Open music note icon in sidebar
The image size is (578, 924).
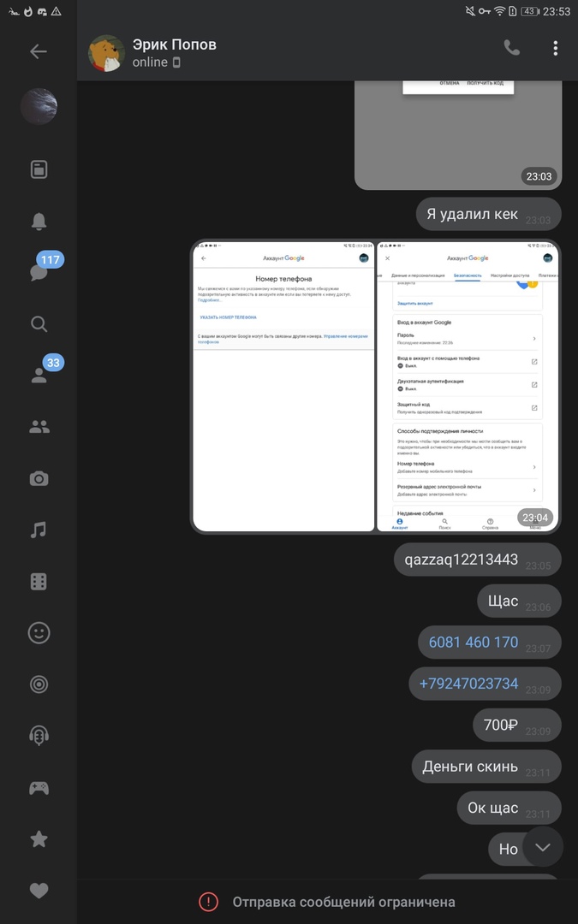point(39,530)
